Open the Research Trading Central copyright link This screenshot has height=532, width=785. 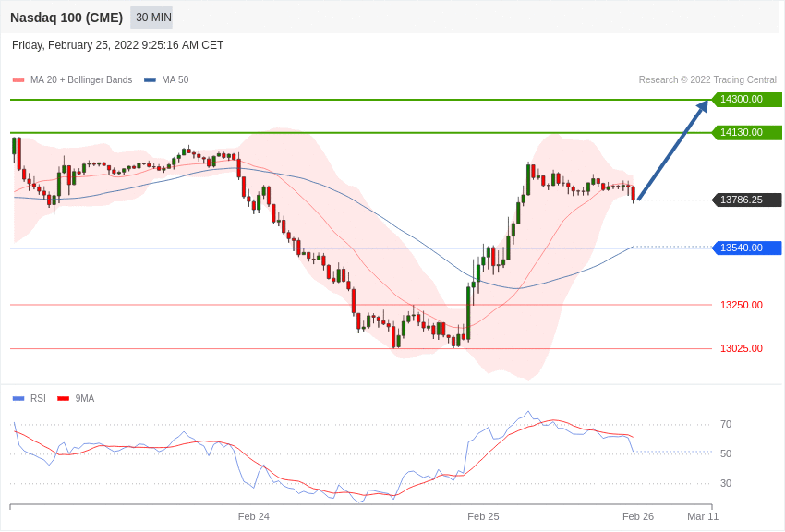[707, 80]
